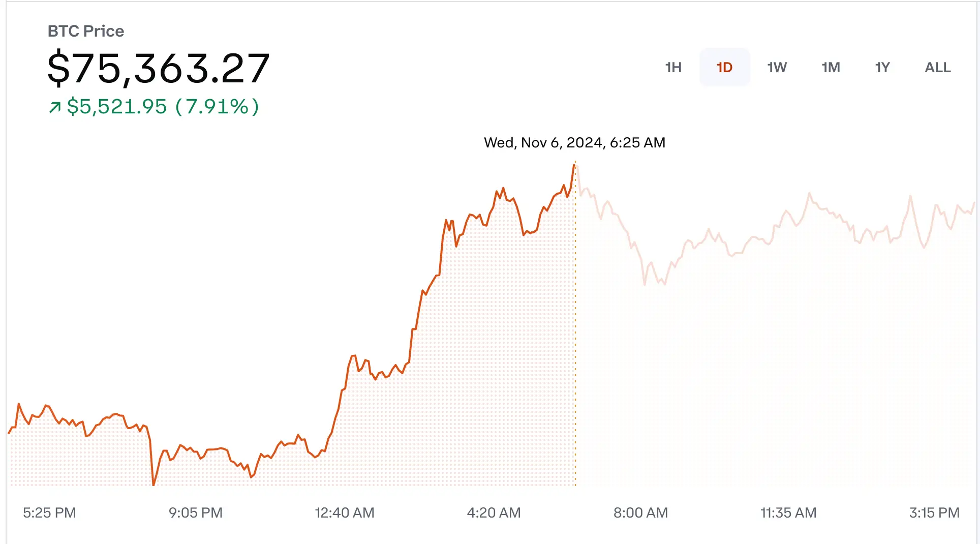Open the 1W weekly view

[x=778, y=67]
